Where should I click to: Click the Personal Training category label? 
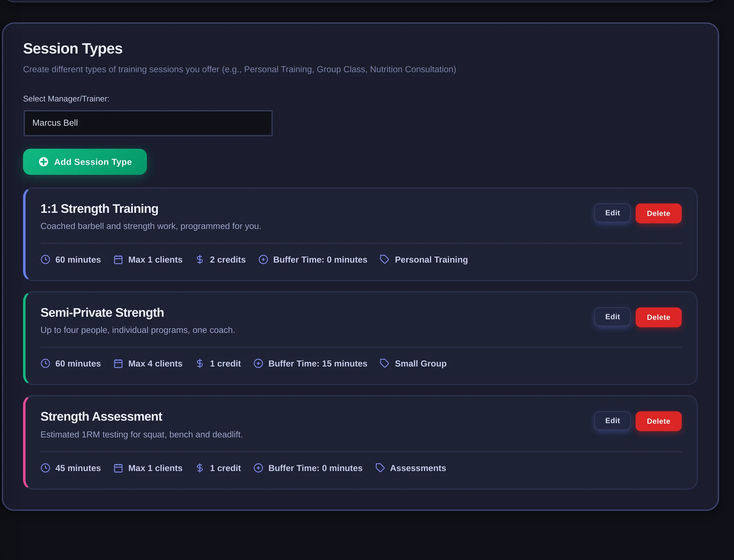point(431,259)
